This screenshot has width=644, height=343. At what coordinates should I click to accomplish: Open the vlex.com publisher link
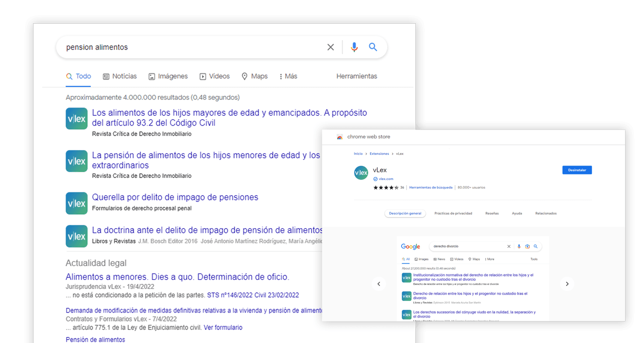click(386, 179)
